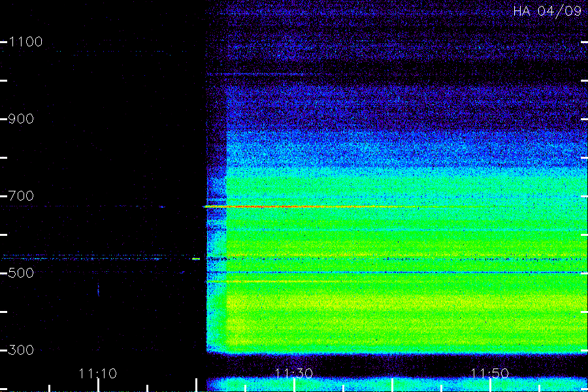The image size is (588, 392).
Task: Click the 11:30 time axis label
Action: (x=293, y=374)
